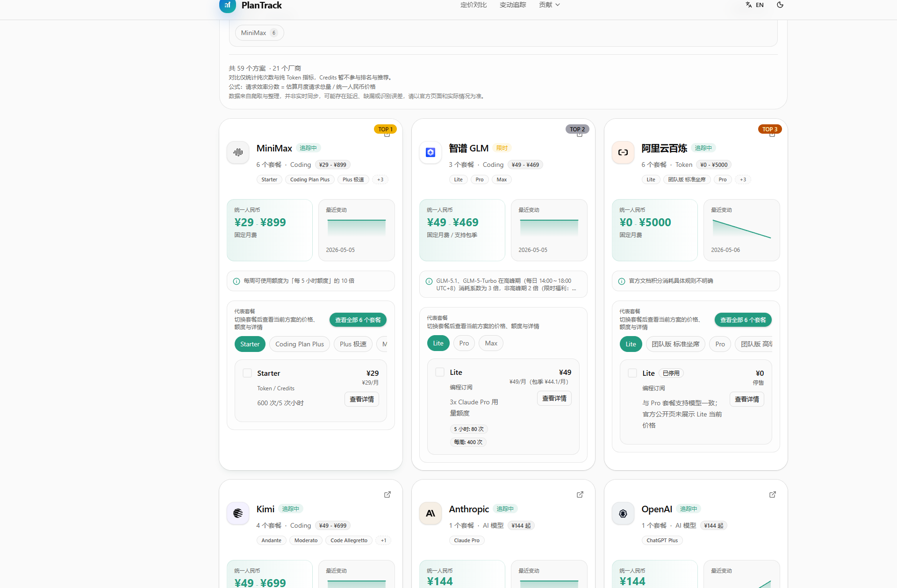897x588 pixels.
Task: Click the info icon on 智谱 GLM note
Action: point(429,281)
